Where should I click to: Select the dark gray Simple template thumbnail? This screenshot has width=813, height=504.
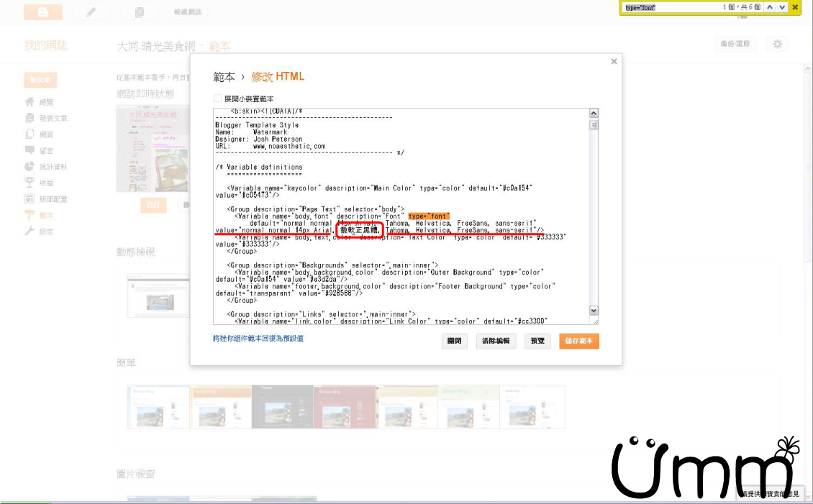click(283, 407)
